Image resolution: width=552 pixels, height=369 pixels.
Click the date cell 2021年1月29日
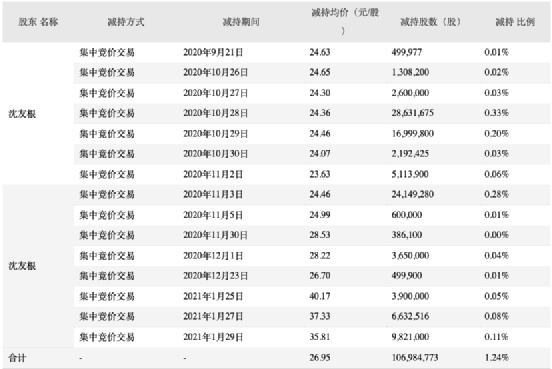[213, 337]
